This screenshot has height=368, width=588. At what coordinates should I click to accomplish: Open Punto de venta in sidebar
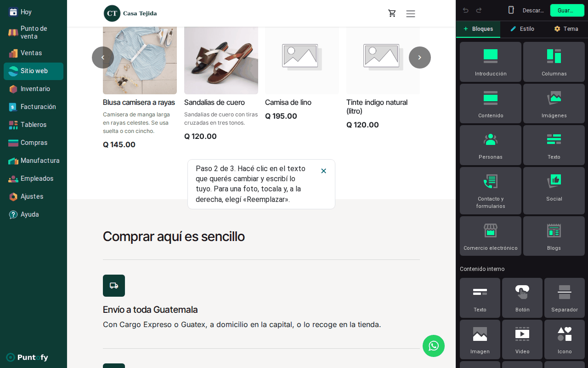34,32
